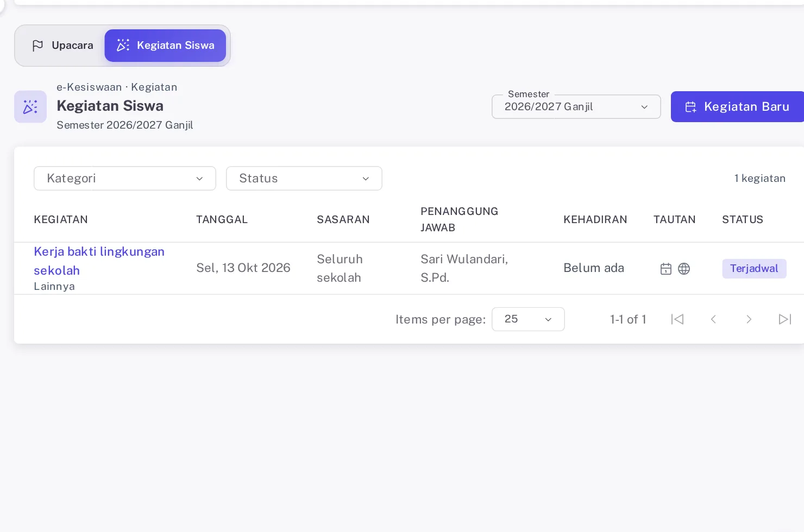Click the 1 kegiatan count text
This screenshot has height=532, width=804.
759,178
